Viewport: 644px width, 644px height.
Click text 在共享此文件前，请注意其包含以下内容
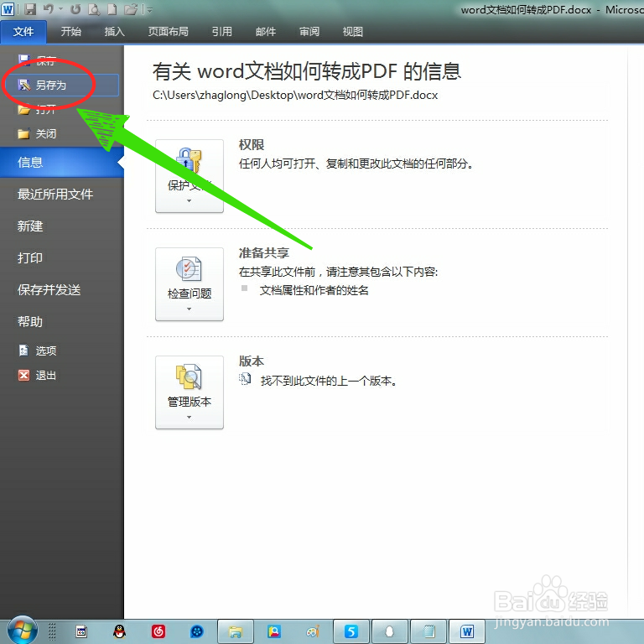(338, 272)
